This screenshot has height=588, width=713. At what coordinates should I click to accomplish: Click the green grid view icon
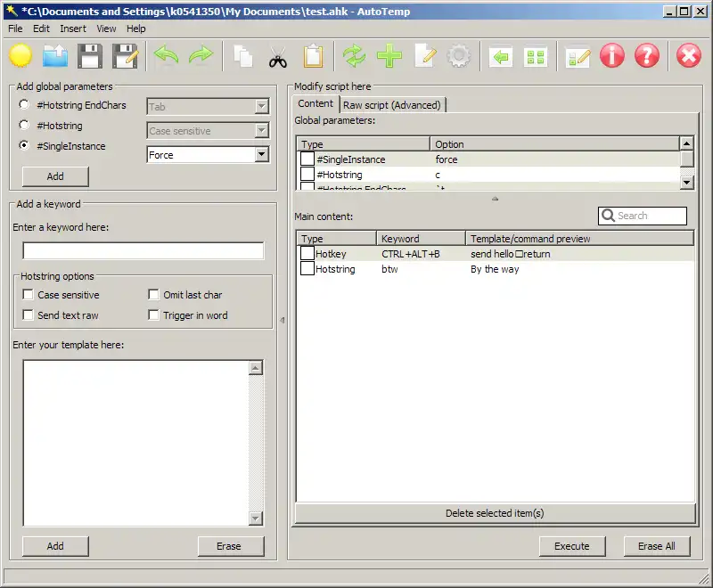point(536,56)
